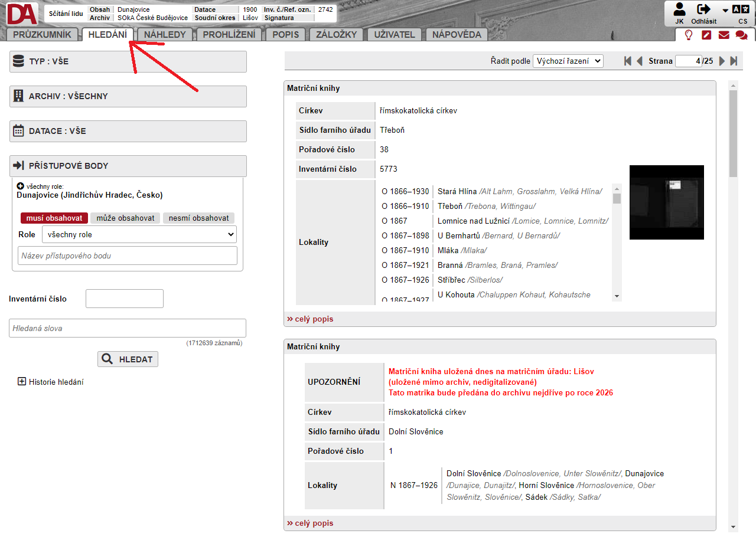Open the red edit note icon
This screenshot has width=756, height=537.
(706, 35)
